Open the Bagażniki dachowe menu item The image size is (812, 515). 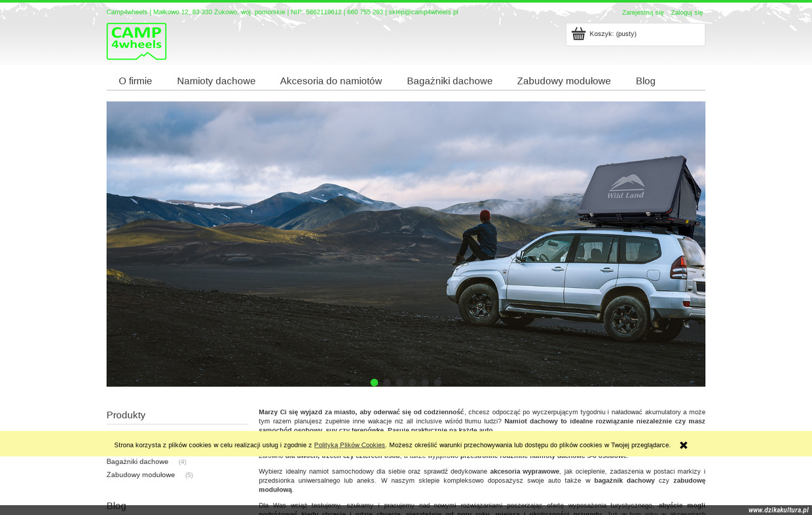[x=449, y=81]
